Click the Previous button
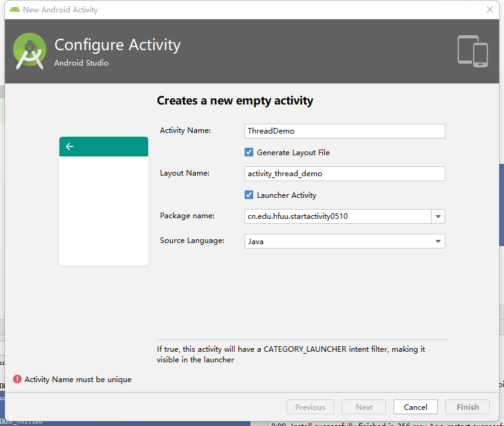The width and height of the screenshot is (504, 426). tap(310, 407)
